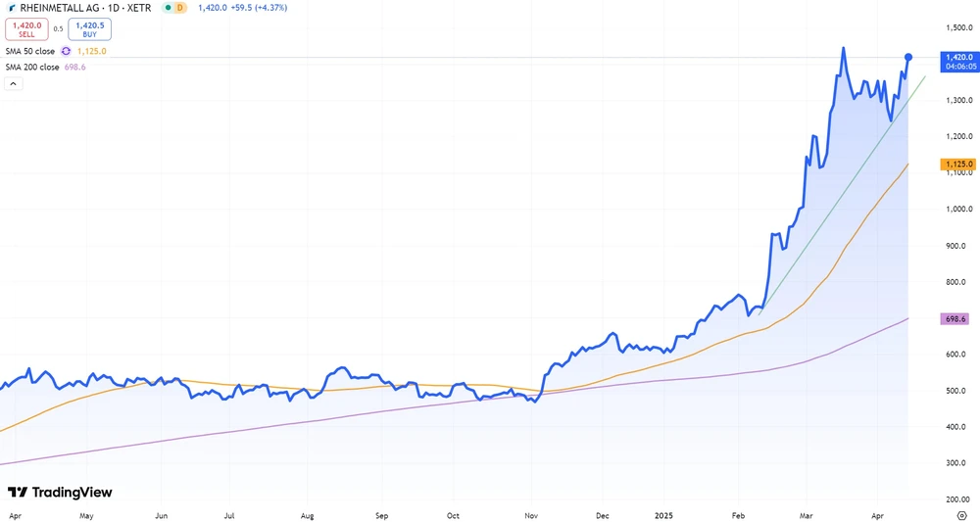The image size is (980, 522).
Task: Open the TradingView logo link
Action: coord(60,492)
